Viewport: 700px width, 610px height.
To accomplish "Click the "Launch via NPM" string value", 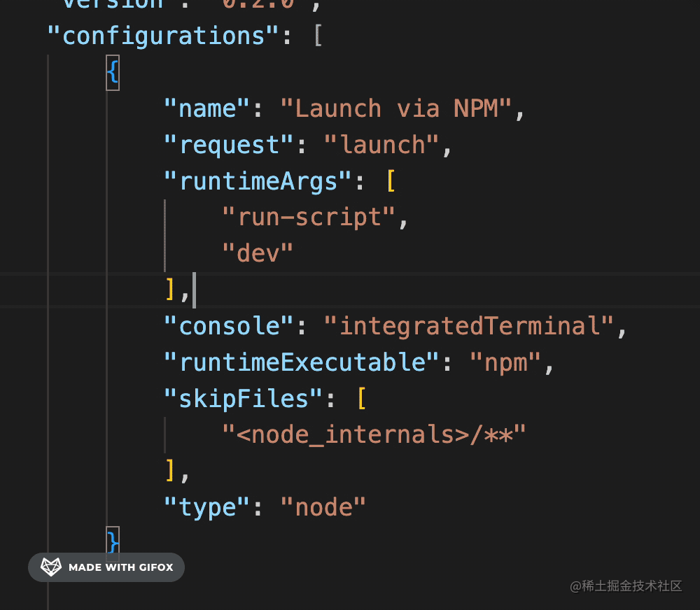I will 395,108.
